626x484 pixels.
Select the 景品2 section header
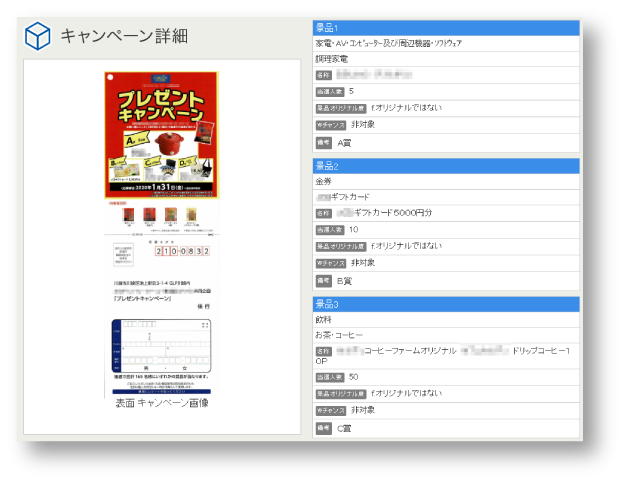point(445,166)
